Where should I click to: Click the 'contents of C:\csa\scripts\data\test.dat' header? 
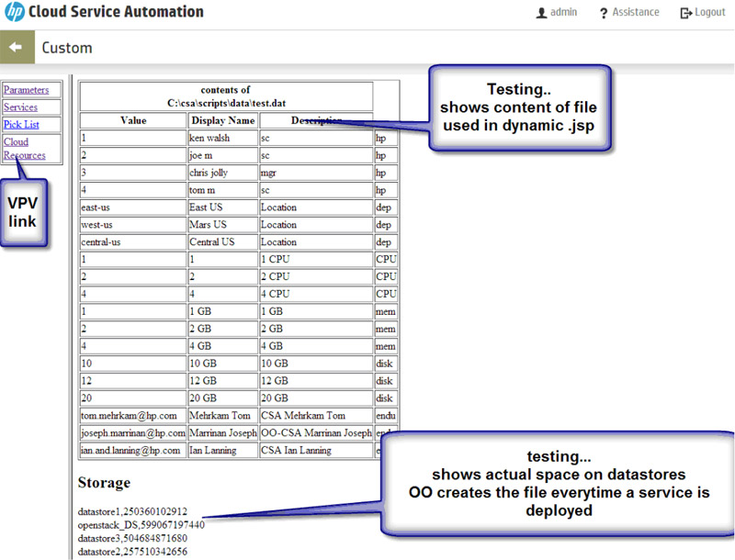tap(226, 96)
